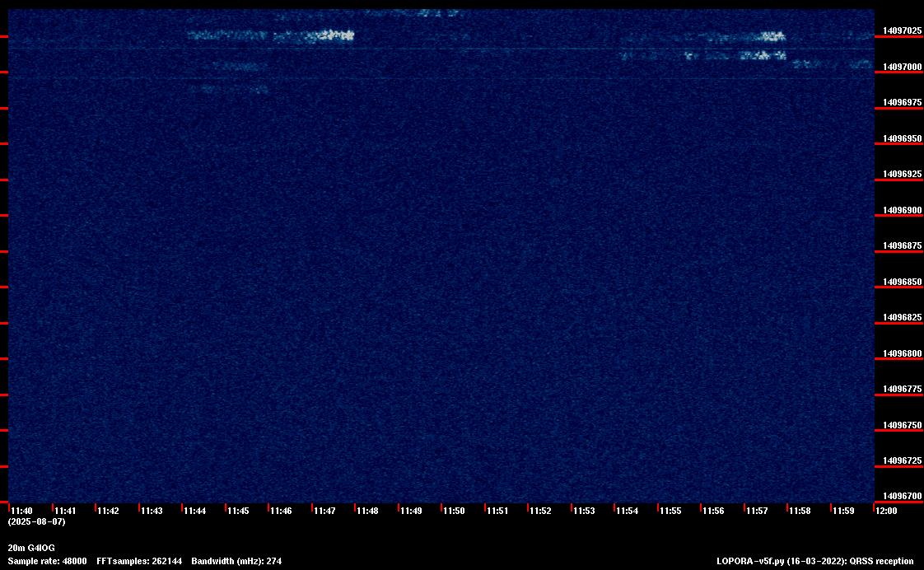
Task: Select the 14096775 frequency label
Action: (903, 390)
